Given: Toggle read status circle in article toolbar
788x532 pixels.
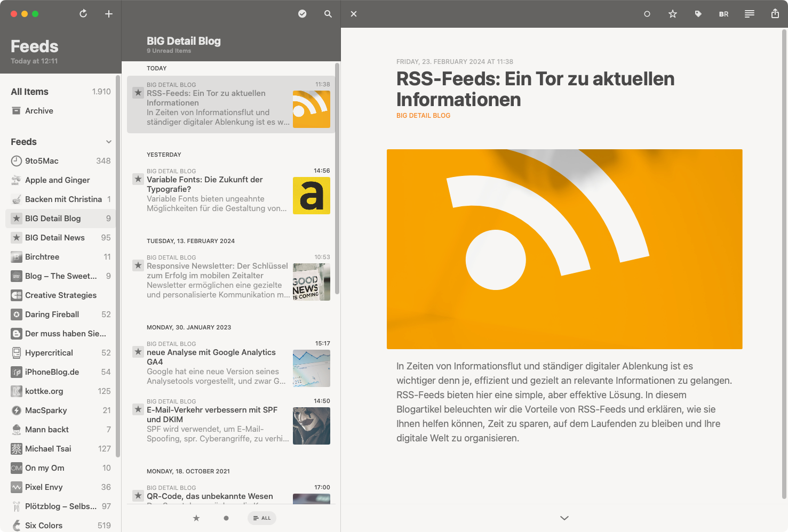Looking at the screenshot, I should [x=647, y=14].
